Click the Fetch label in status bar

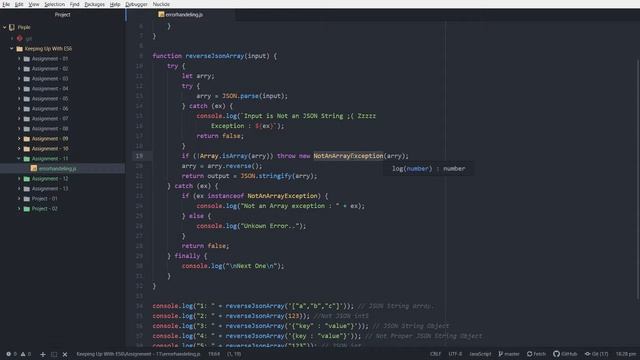click(540, 354)
